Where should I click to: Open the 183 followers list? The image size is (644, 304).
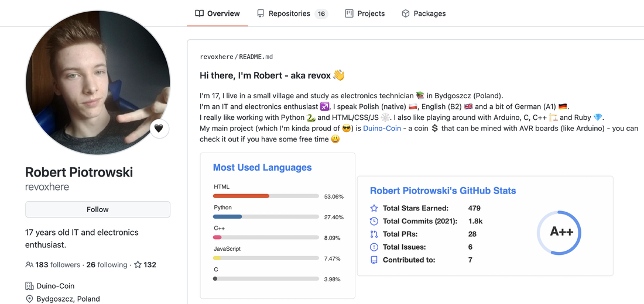pyautogui.click(x=57, y=265)
